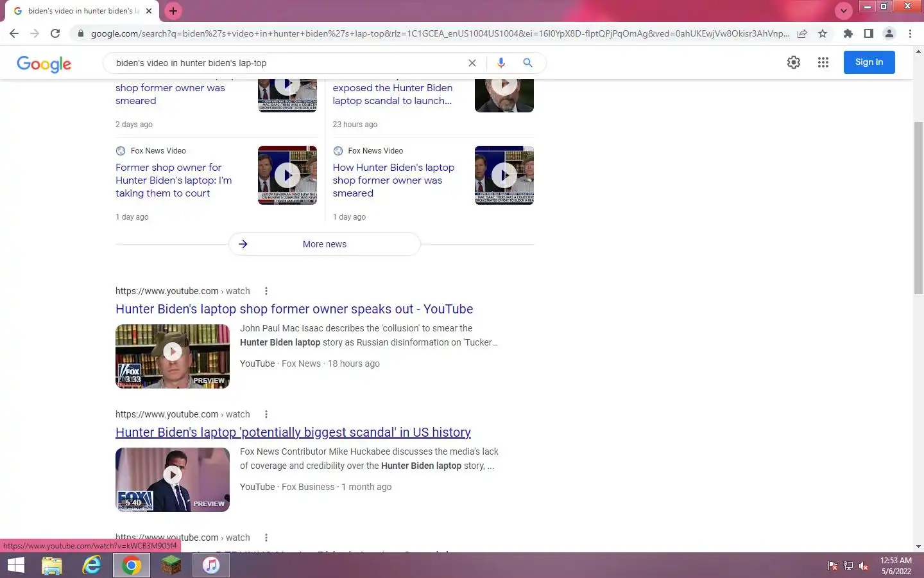Go forward one page in the browser
Viewport: 924px width, 578px height.
pyautogui.click(x=35, y=33)
